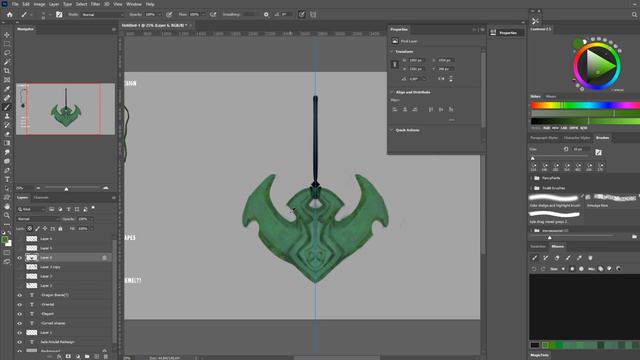The width and height of the screenshot is (640, 360).
Task: Open Opacity dropdown in options bar
Action: coord(159,14)
